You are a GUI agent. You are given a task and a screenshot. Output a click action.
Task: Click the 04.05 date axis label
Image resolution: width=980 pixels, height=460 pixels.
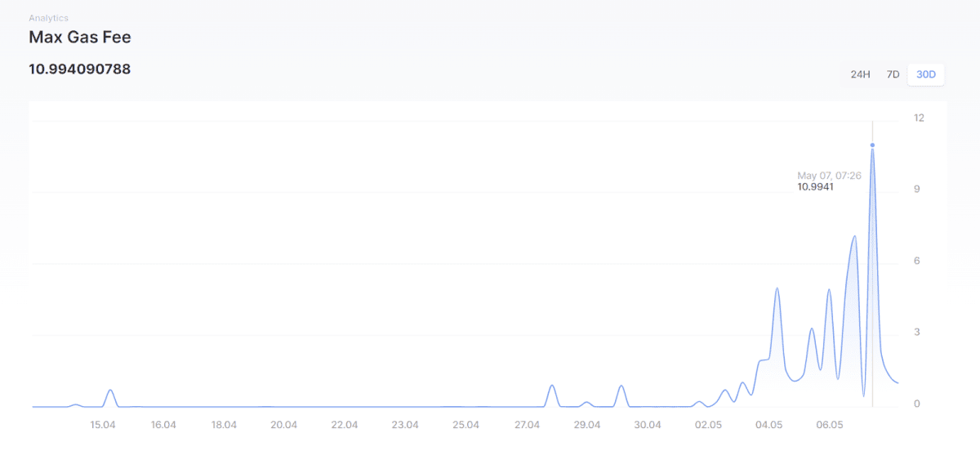coord(768,425)
